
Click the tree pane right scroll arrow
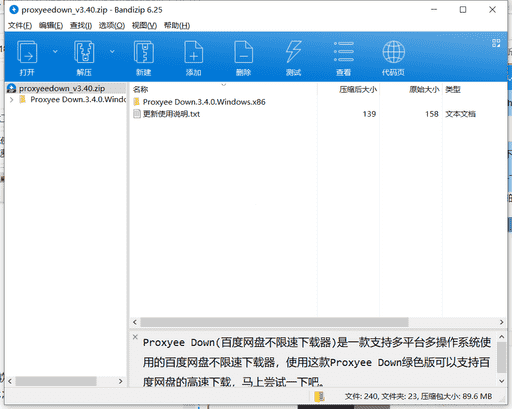pyautogui.click(x=121, y=381)
